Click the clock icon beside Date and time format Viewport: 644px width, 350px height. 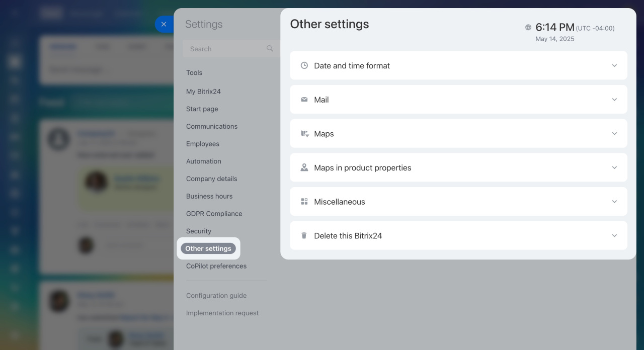pos(304,65)
